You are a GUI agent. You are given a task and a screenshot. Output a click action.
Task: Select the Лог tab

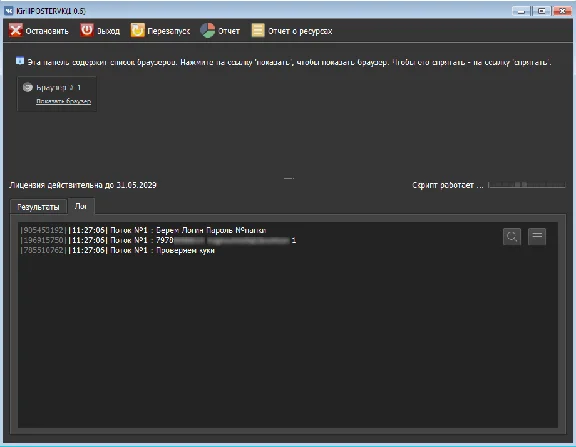[81, 206]
